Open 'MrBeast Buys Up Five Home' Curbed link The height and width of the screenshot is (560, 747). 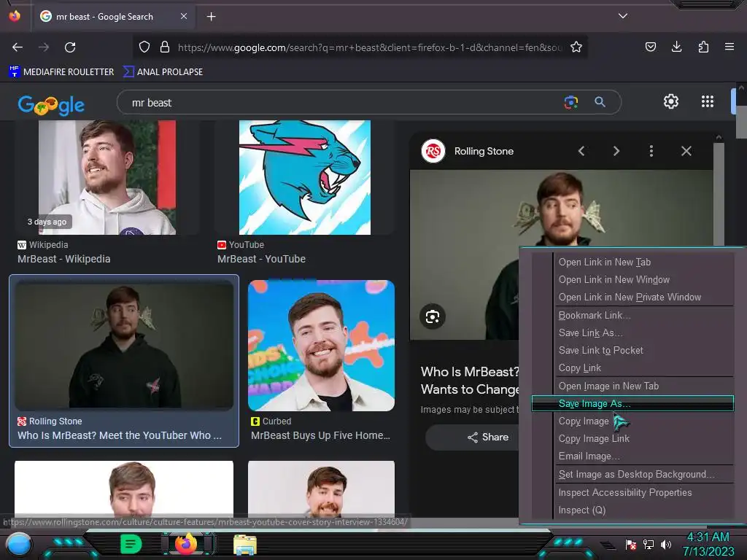(320, 435)
